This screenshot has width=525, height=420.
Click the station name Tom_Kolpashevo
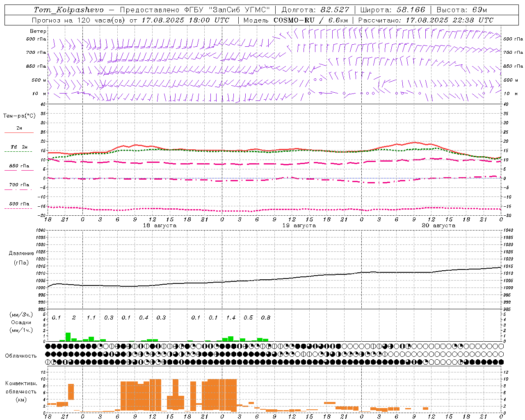68,10
